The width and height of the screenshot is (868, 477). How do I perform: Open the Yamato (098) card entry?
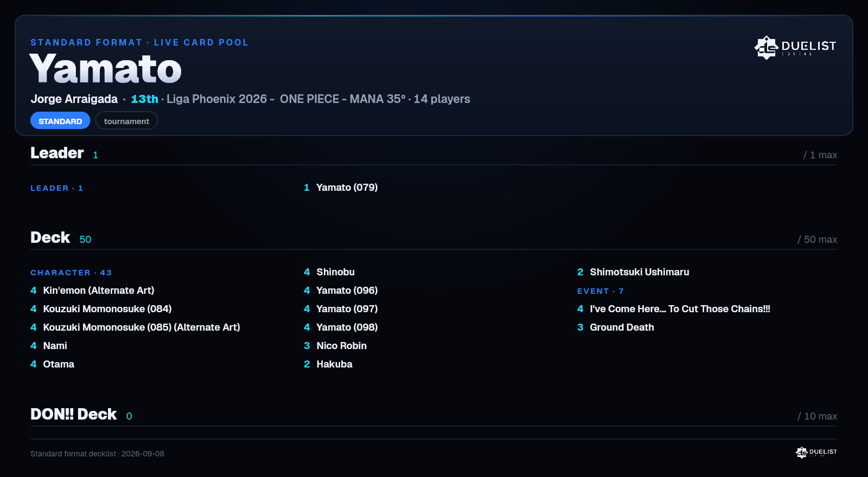coord(341,327)
